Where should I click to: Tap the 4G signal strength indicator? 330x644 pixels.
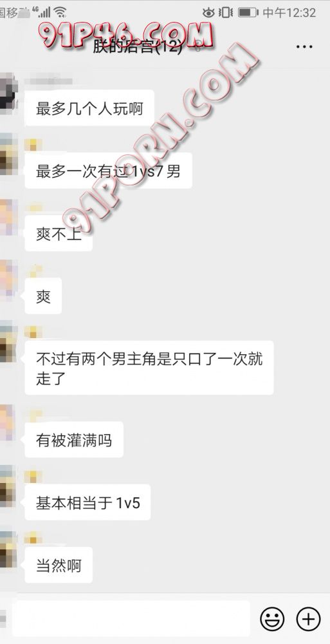[42, 12]
